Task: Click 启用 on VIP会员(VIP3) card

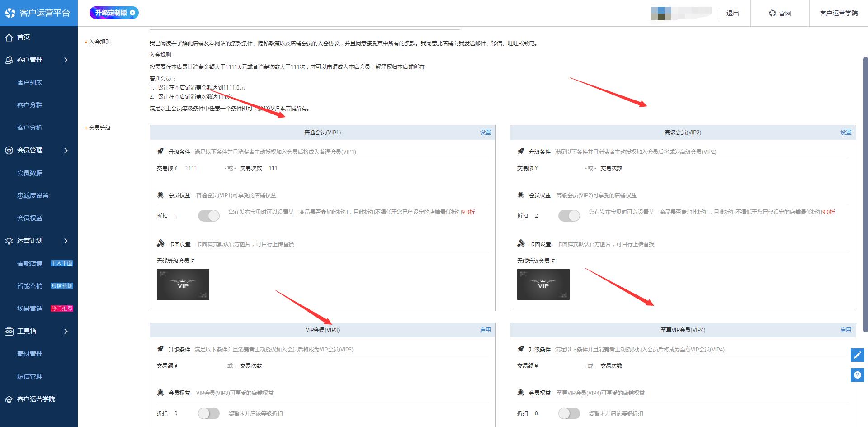Action: pyautogui.click(x=486, y=330)
